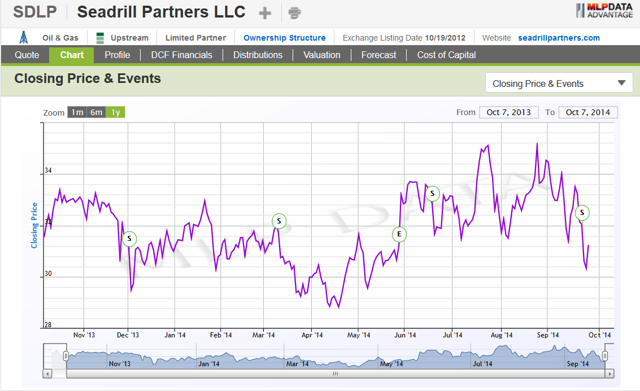Open the Distributions tab
Screen dimensions: 640x391
pos(258,55)
